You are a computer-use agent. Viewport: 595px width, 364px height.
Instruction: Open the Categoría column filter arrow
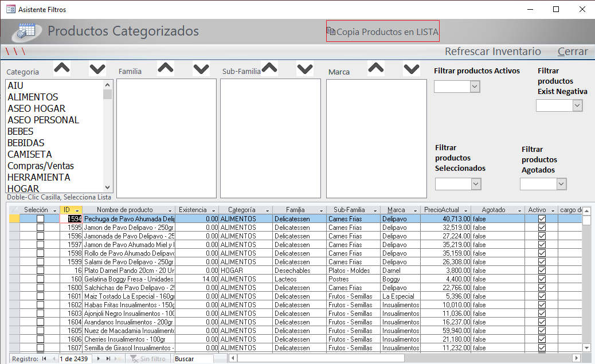[267, 210]
